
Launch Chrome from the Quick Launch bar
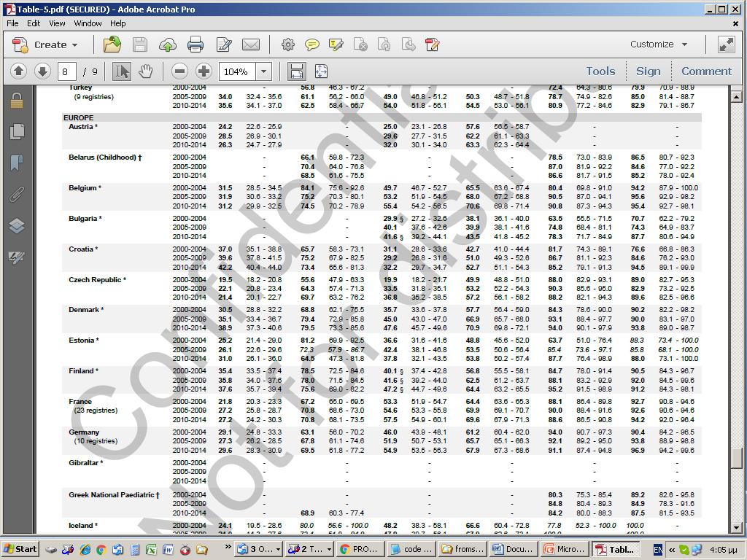click(x=101, y=550)
